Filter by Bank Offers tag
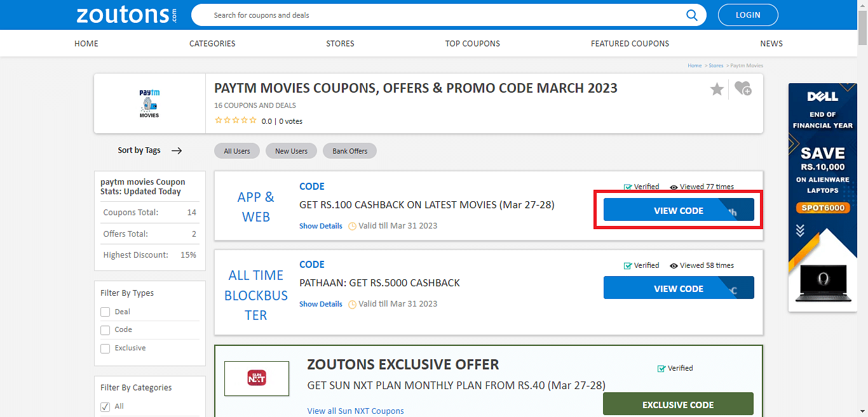This screenshot has height=417, width=868. 350,151
